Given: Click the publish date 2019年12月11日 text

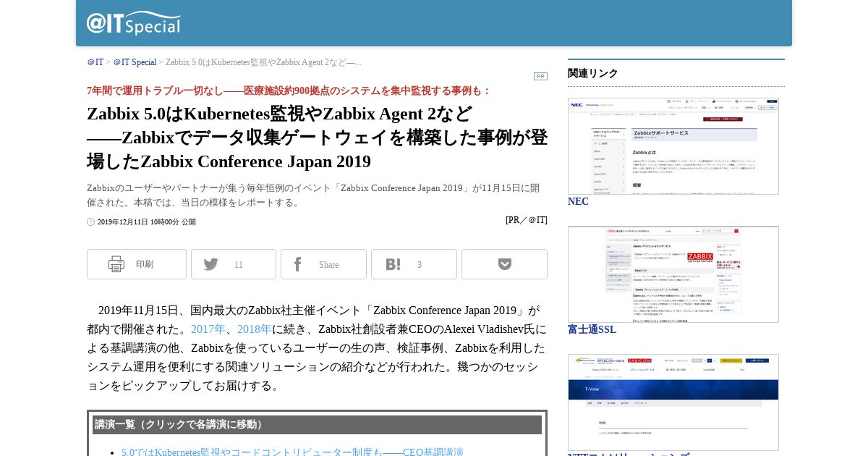Looking at the screenshot, I should tap(147, 222).
